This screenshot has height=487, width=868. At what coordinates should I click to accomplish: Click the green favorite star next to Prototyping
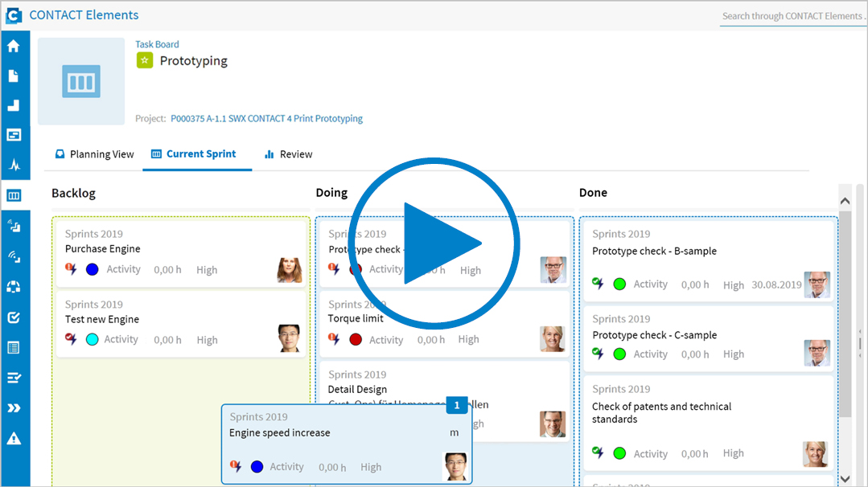pos(145,60)
